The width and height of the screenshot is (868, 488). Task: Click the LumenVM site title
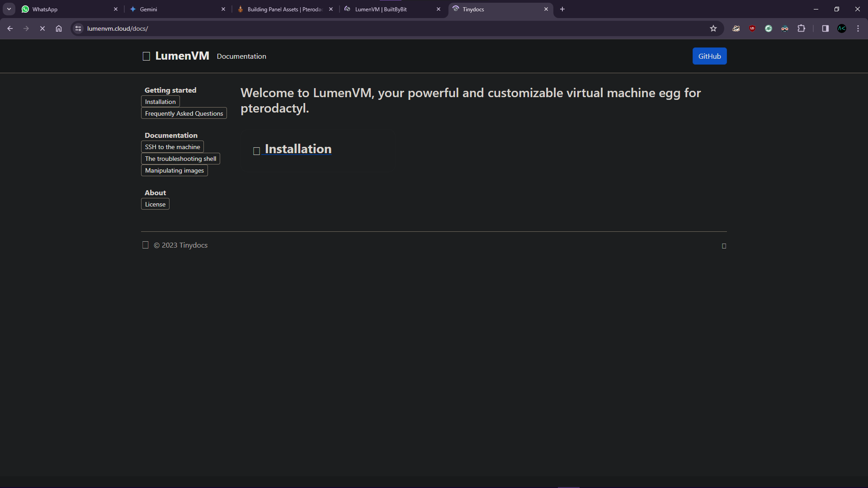coord(182,56)
